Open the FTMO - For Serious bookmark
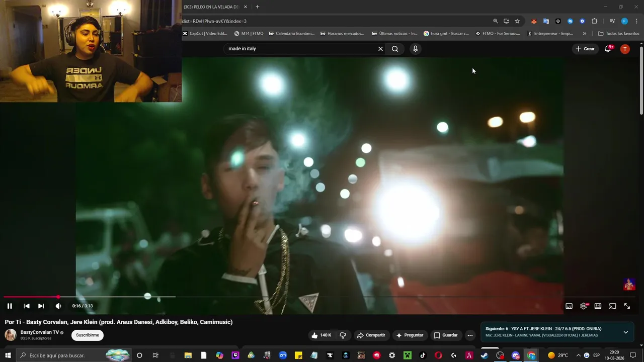The image size is (644, 362). click(x=498, y=34)
